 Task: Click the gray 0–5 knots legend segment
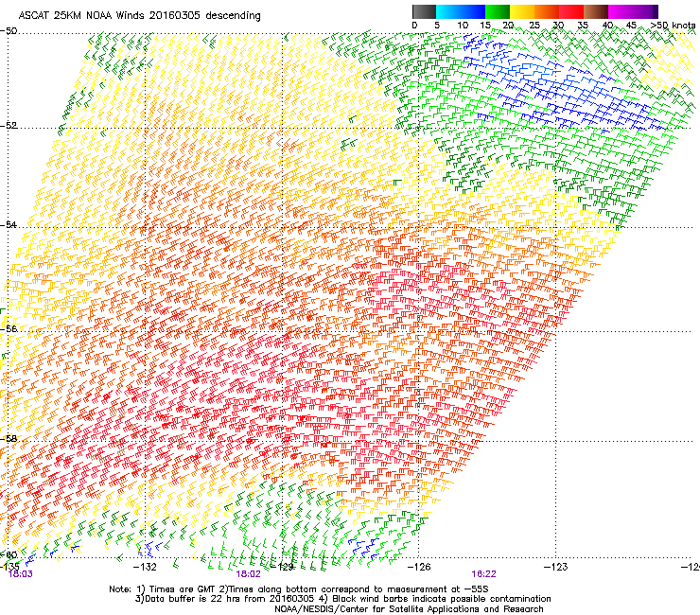point(424,11)
